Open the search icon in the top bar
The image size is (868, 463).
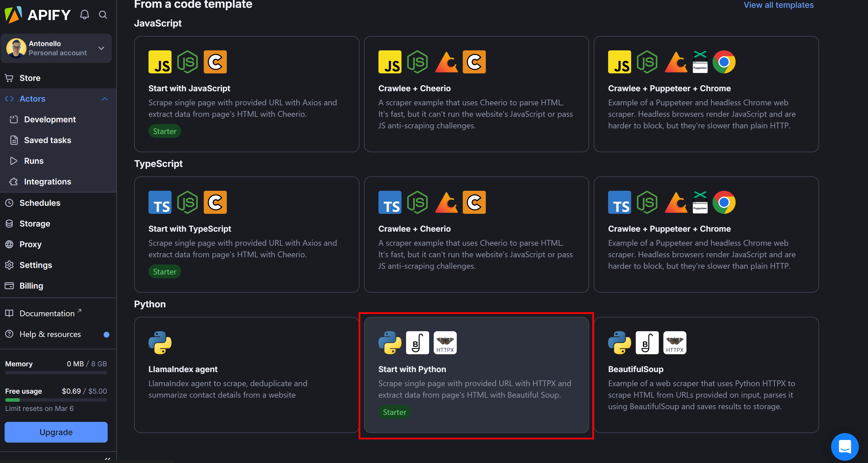tap(103, 15)
